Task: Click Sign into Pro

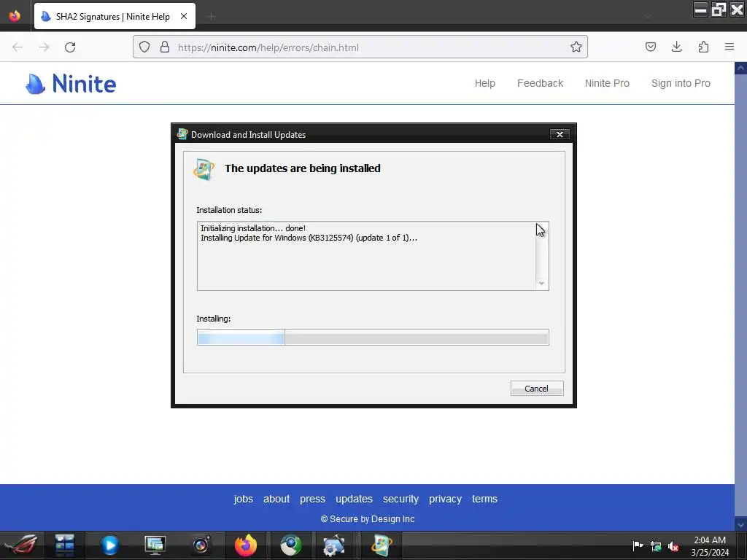Action: (681, 83)
